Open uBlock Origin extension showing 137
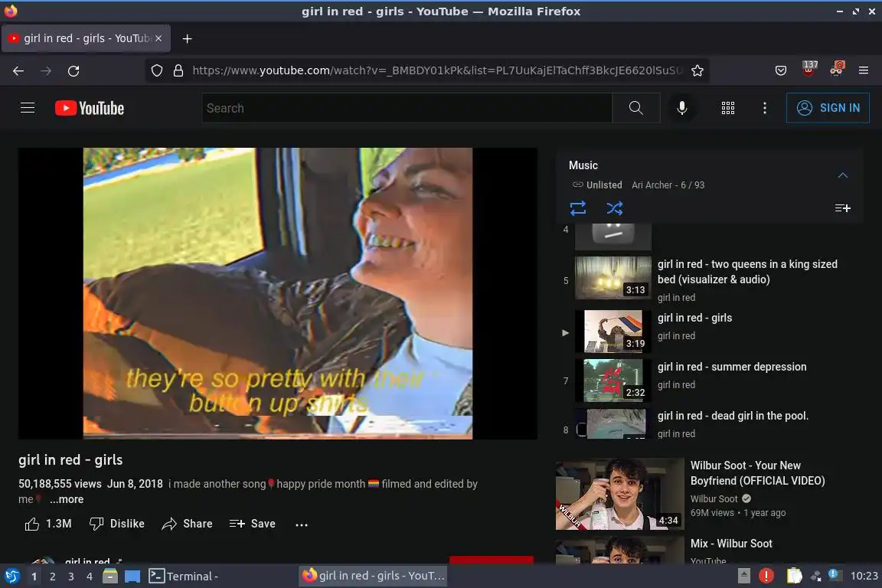The height and width of the screenshot is (588, 882). (808, 69)
